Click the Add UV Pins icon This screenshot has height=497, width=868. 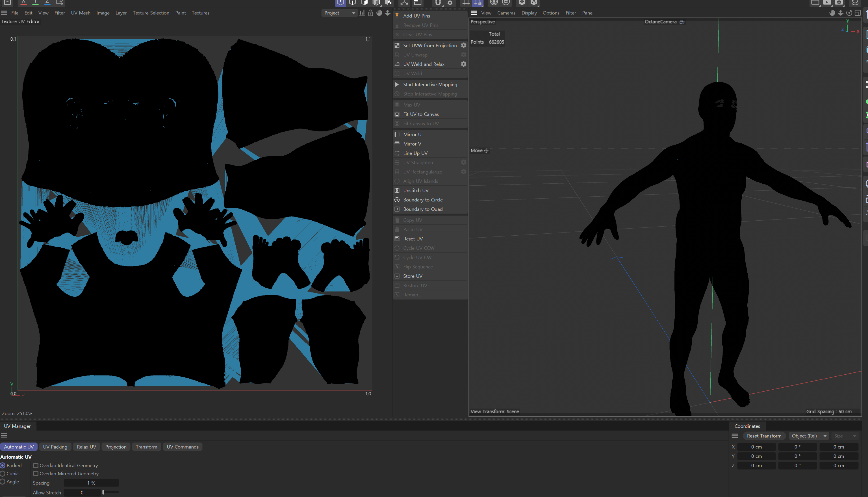click(397, 16)
